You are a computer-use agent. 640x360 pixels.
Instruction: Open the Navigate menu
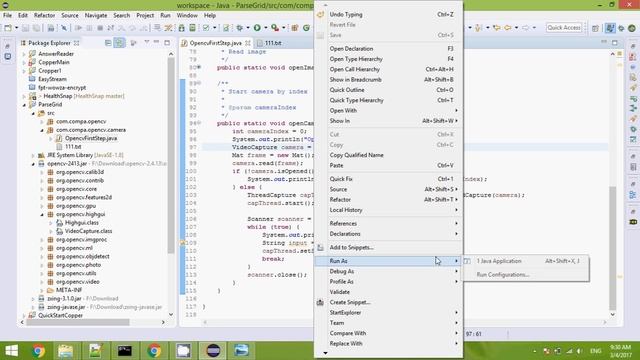pyautogui.click(x=96, y=15)
